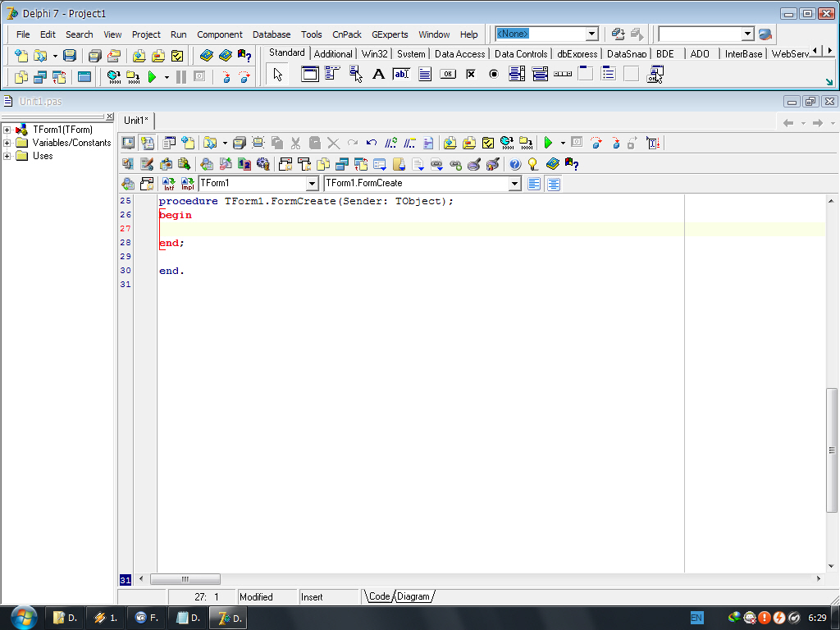The width and height of the screenshot is (840, 630).
Task: Select the ActionList component
Action: click(655, 74)
